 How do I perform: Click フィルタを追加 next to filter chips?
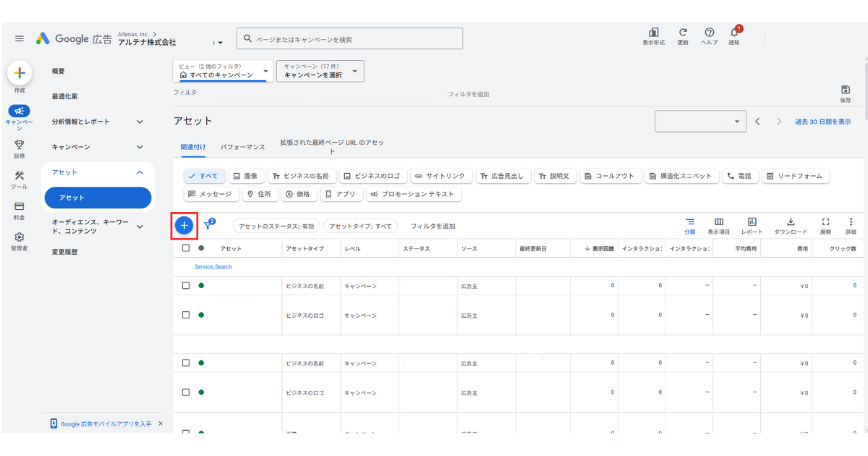tap(433, 227)
